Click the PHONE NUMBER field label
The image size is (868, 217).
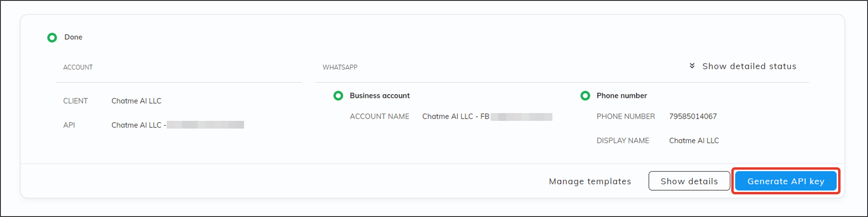point(625,117)
